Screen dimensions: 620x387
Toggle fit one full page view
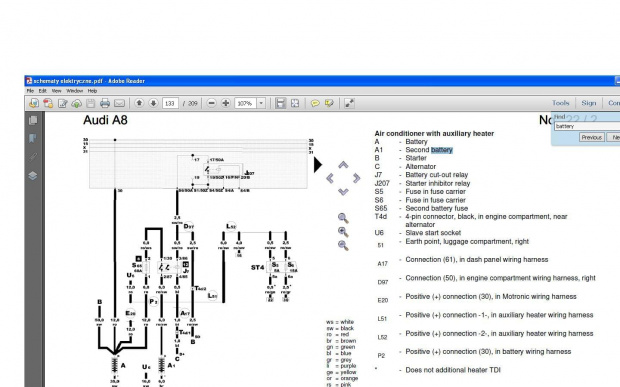295,104
